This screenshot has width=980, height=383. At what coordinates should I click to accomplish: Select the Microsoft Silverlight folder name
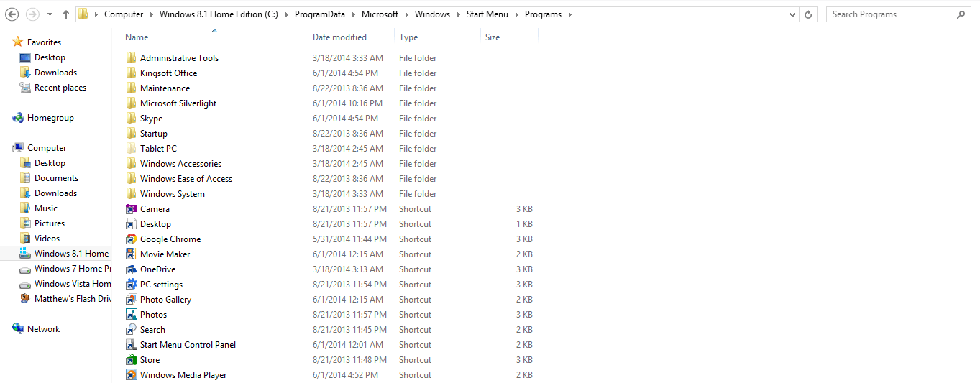coord(178,103)
